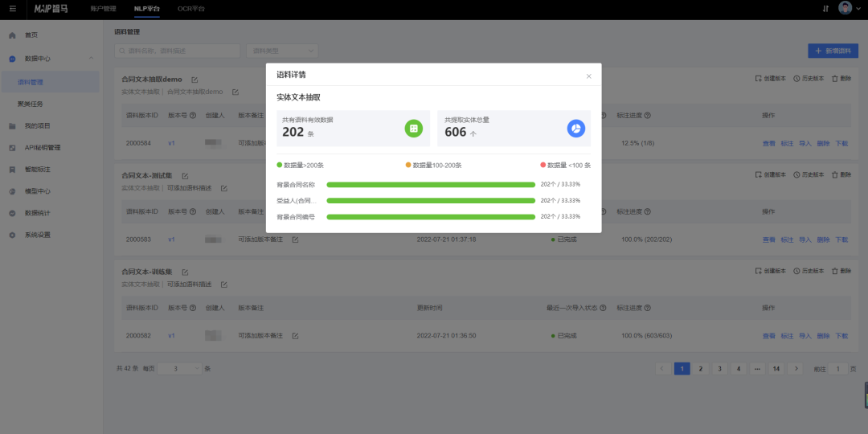Click 创建版本 for 合同文本-测试集

(771, 175)
